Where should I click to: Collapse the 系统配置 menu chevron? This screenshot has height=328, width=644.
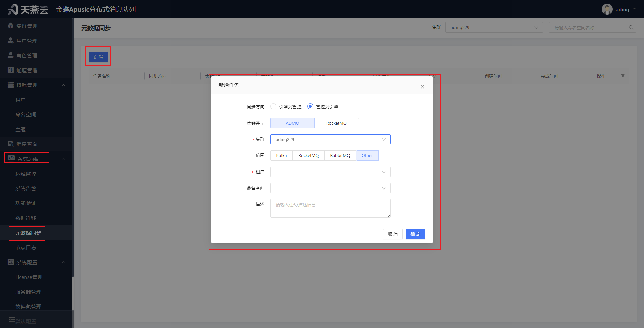(63, 262)
